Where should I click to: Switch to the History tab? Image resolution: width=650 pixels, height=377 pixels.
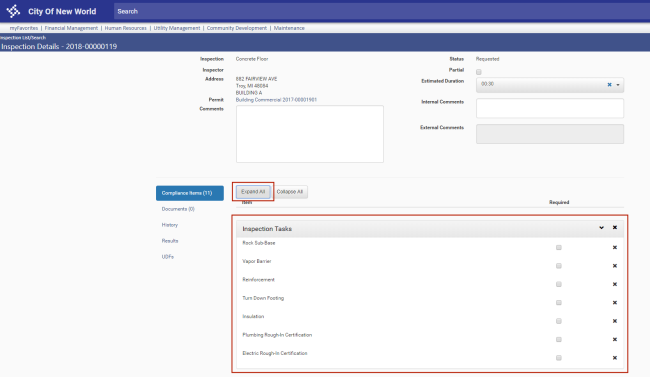(170, 225)
